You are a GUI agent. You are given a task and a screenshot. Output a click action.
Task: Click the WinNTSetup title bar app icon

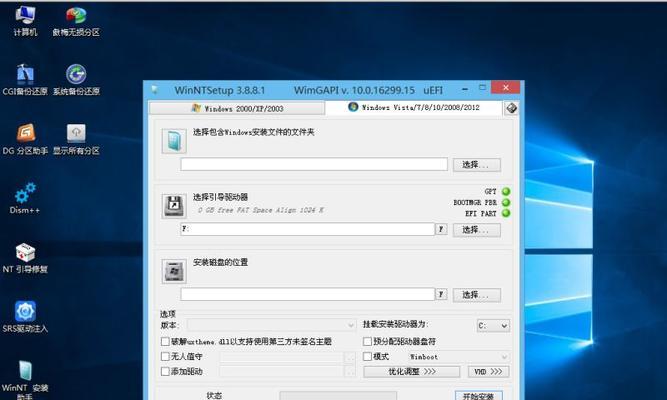[155, 90]
